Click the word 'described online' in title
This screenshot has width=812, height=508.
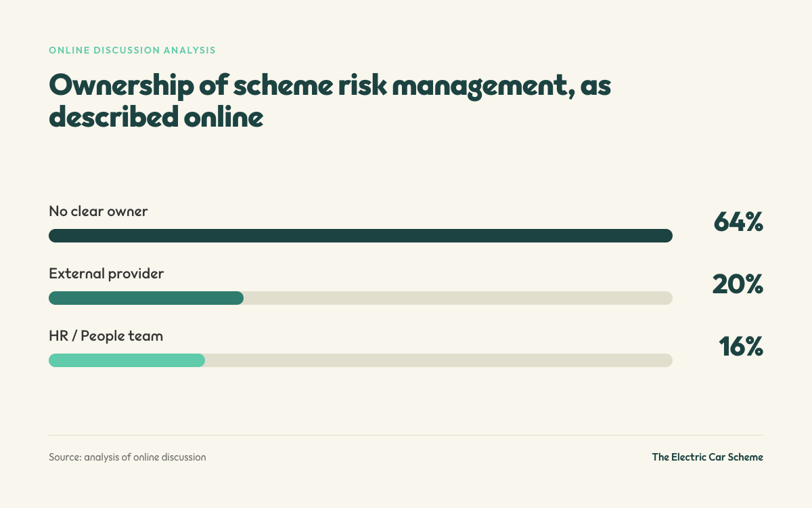click(156, 117)
